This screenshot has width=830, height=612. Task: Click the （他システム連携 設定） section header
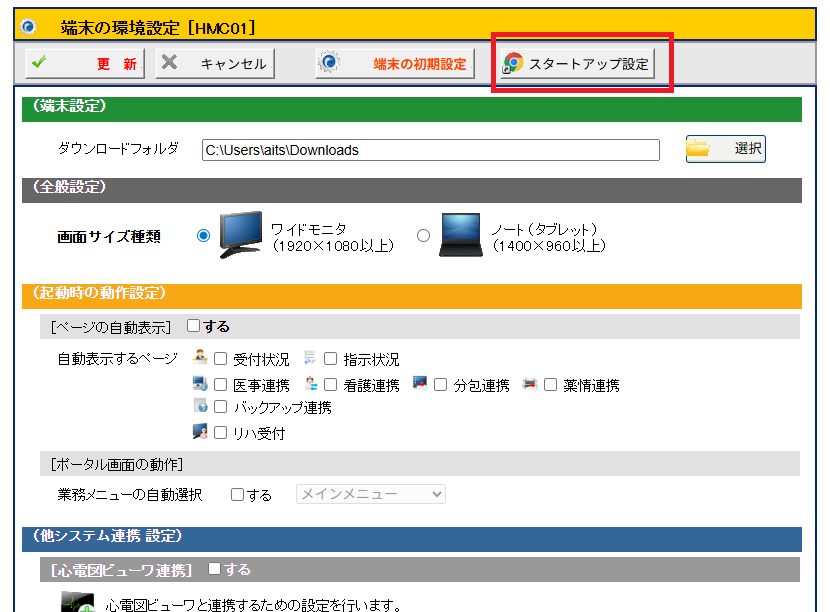point(412,539)
